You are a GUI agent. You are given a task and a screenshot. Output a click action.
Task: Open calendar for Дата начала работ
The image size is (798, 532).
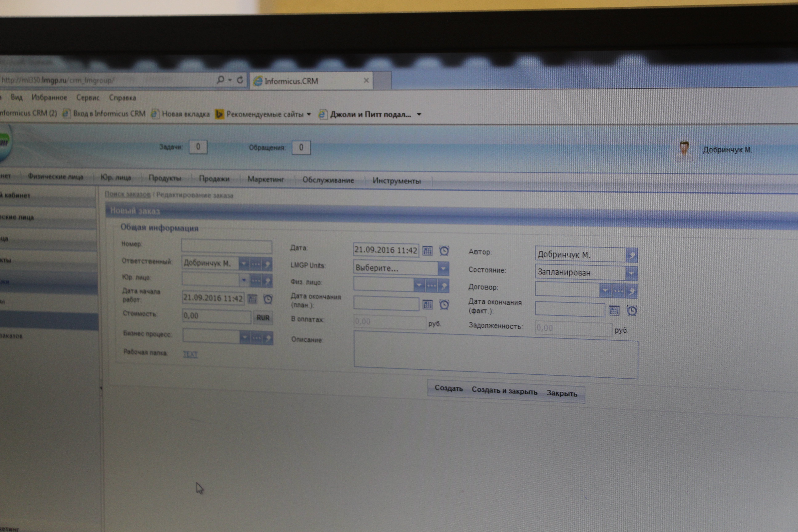[x=252, y=299]
